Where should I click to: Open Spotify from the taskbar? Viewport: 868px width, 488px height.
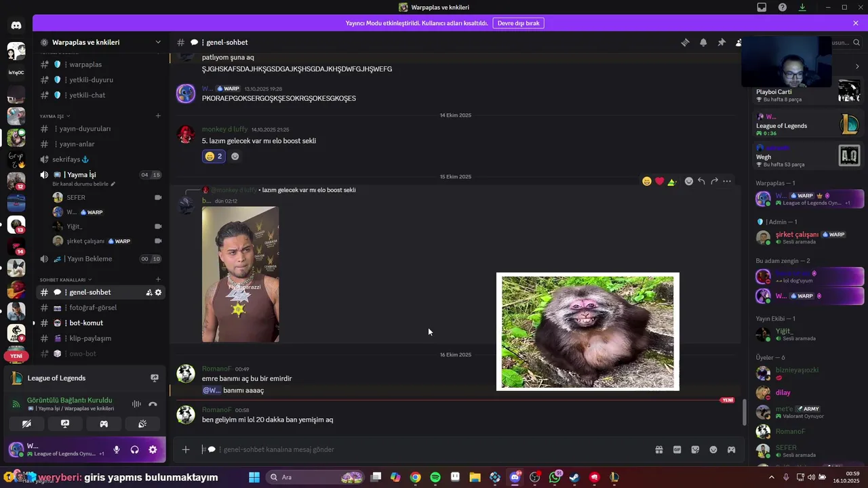click(x=435, y=477)
